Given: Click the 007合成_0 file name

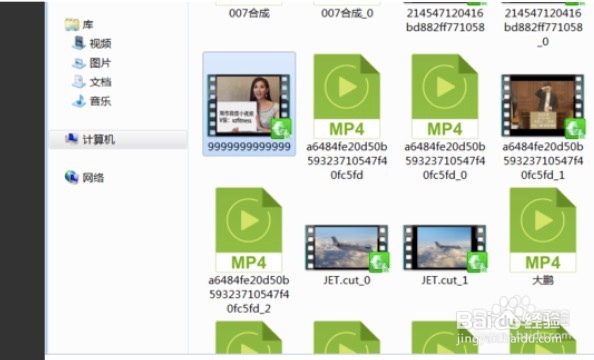Looking at the screenshot, I should (347, 13).
